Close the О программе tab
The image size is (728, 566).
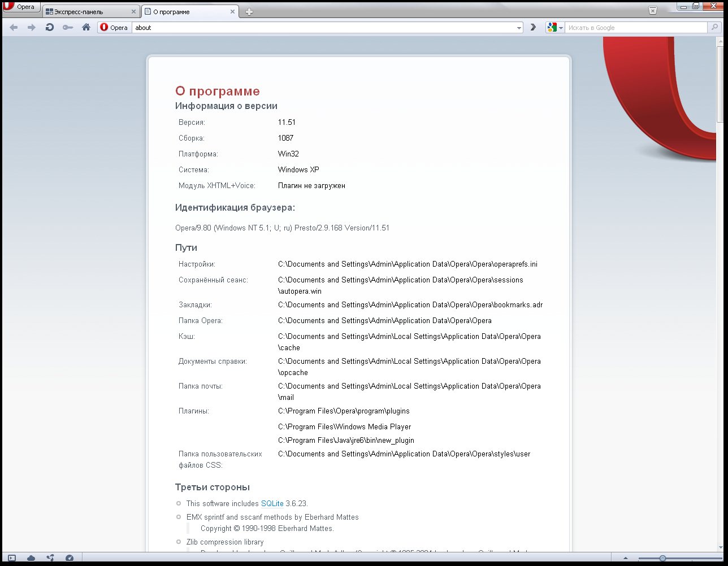click(232, 11)
